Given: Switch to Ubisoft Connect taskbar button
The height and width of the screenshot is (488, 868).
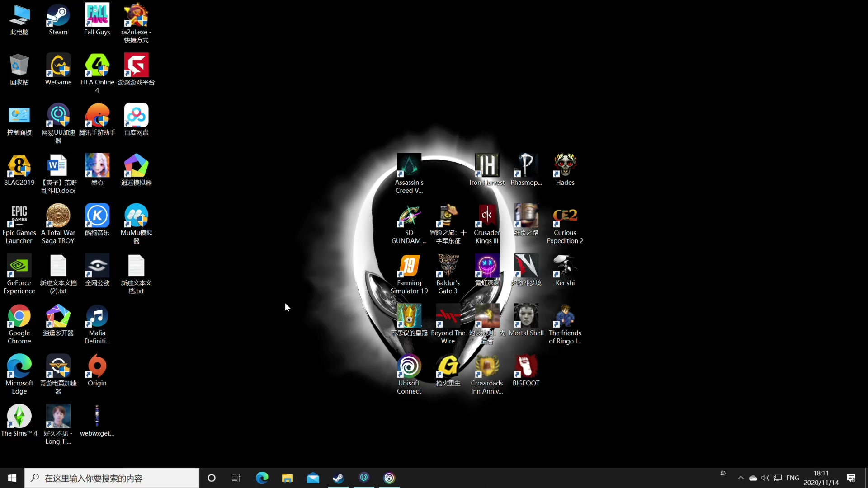Looking at the screenshot, I should click(389, 478).
